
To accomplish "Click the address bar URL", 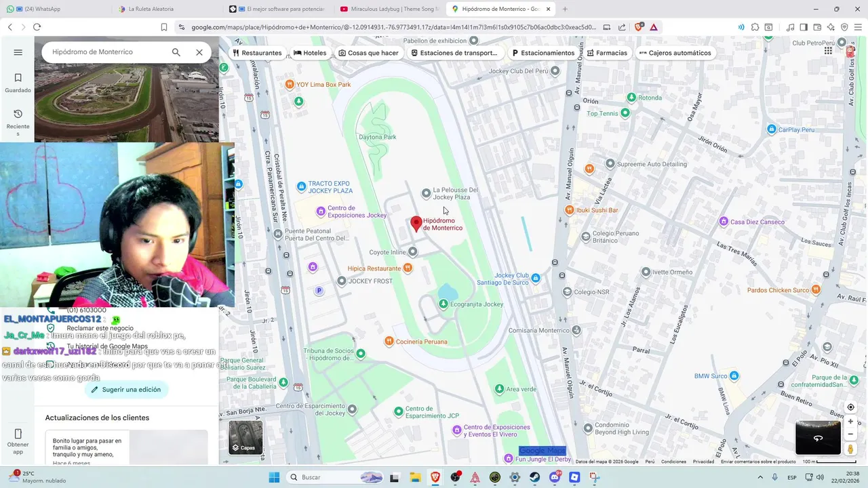I will tap(393, 27).
